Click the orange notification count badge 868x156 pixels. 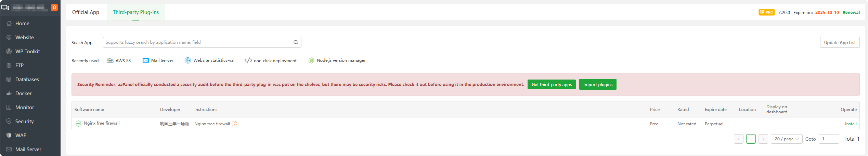[54, 7]
